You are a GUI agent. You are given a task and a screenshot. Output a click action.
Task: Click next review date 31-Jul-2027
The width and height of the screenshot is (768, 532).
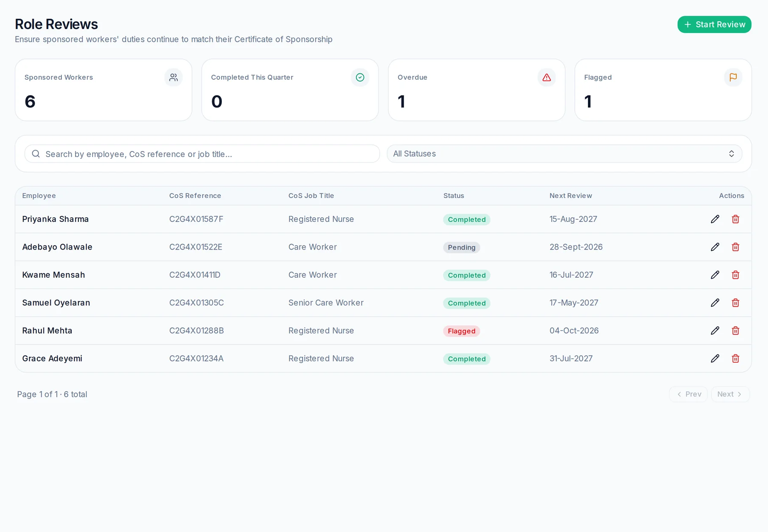571,358
